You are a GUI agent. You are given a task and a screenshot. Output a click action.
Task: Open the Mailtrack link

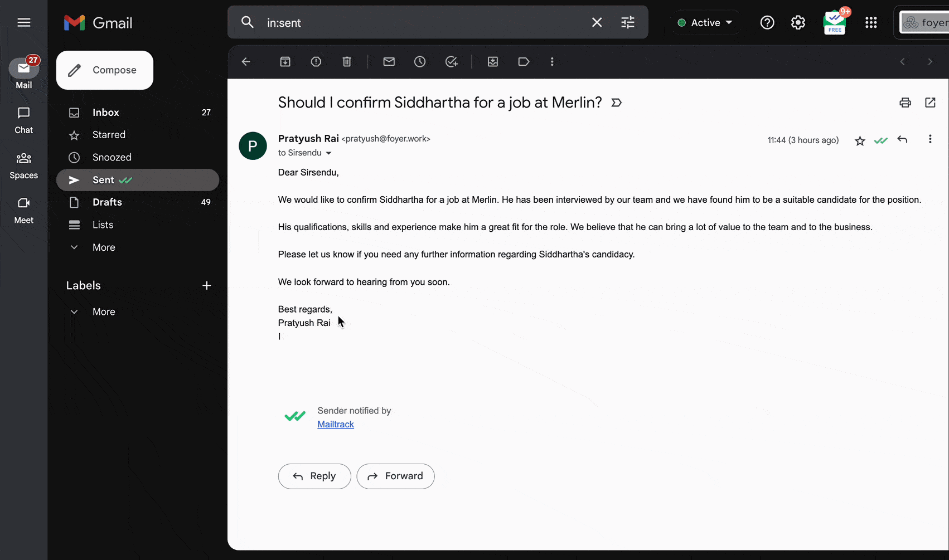pos(336,425)
